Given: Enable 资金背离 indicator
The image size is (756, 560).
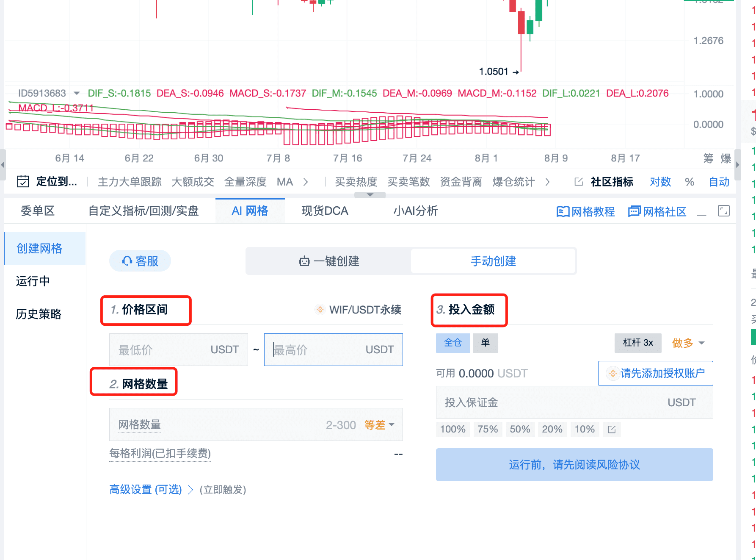Looking at the screenshot, I should tap(461, 182).
